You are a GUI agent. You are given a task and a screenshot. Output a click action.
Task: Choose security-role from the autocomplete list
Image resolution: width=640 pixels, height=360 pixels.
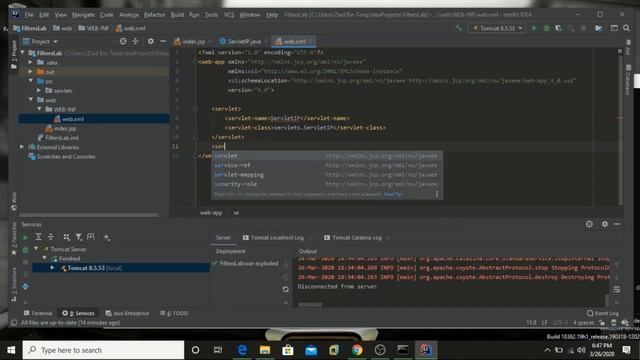(x=327, y=184)
